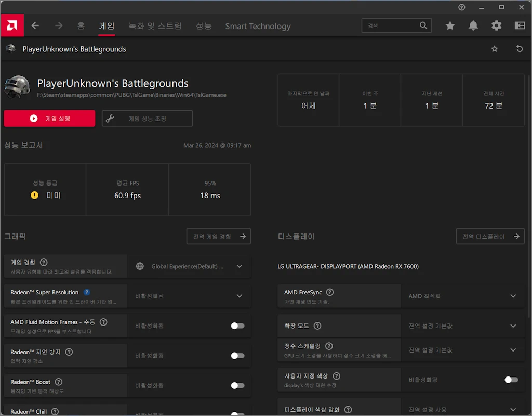Open 확장 모드 dropdown
This screenshot has width=532, height=416.
pyautogui.click(x=463, y=326)
